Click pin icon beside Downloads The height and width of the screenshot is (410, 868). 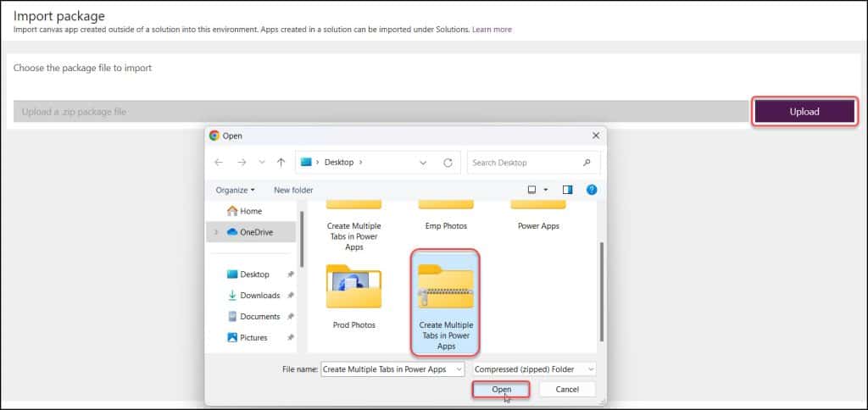[290, 296]
